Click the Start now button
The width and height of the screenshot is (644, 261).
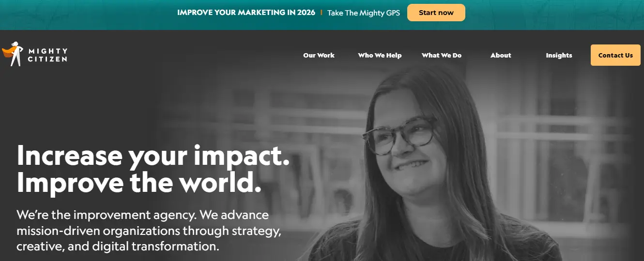point(436,13)
